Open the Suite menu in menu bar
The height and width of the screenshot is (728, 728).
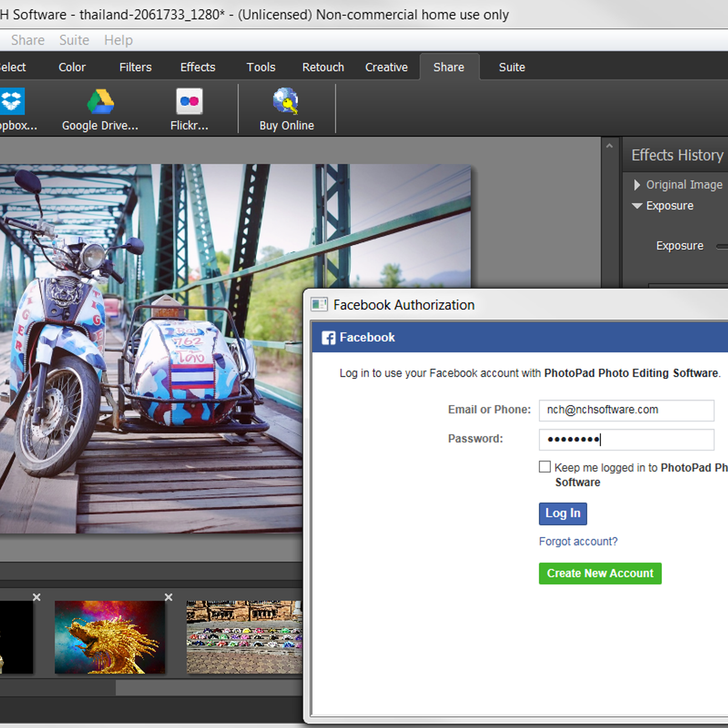point(74,40)
